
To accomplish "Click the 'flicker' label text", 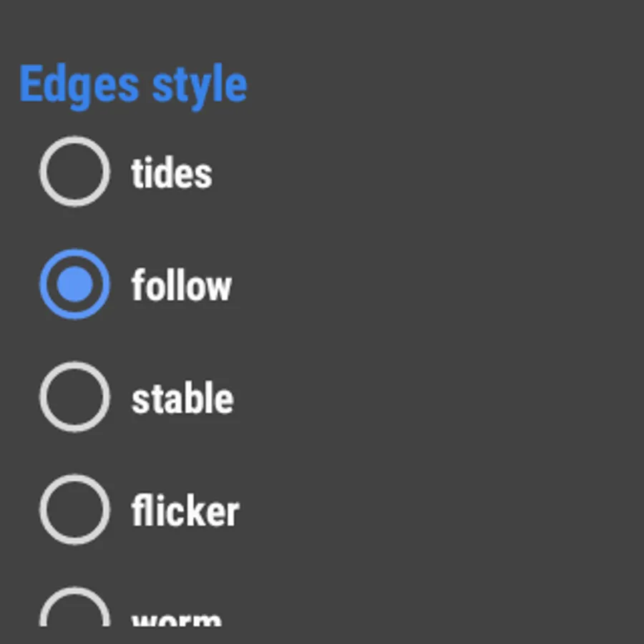I will [x=185, y=510].
